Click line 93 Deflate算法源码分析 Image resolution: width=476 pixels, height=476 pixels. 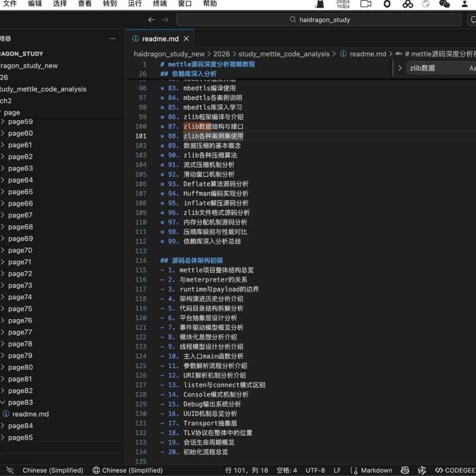[216, 184]
